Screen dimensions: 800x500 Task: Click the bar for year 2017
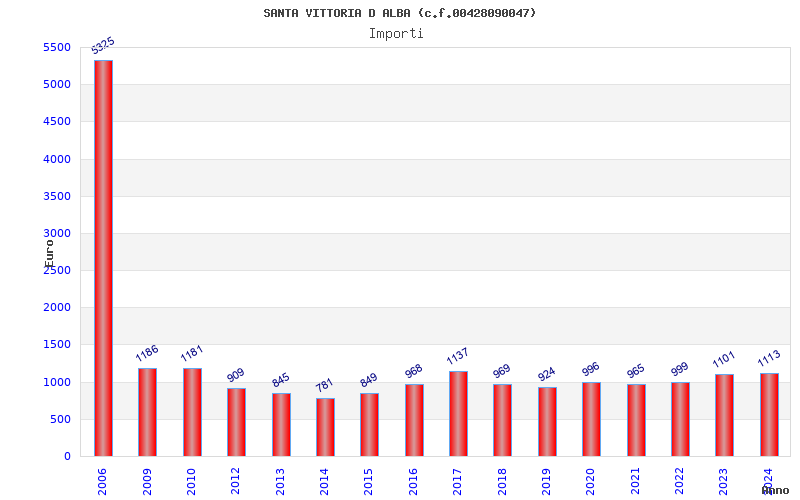(x=458, y=414)
